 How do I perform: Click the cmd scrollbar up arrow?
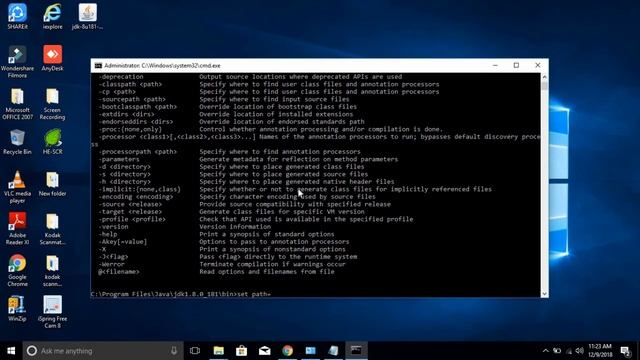point(544,77)
